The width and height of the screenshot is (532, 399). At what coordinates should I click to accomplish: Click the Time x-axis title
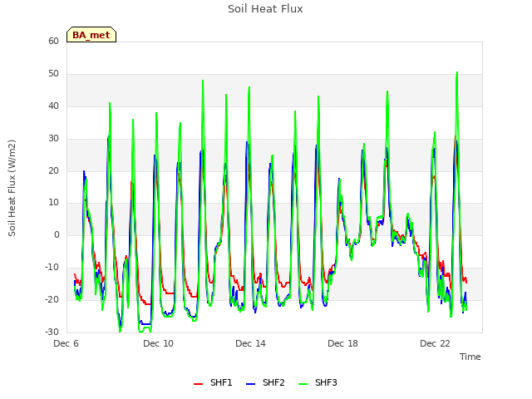click(470, 357)
